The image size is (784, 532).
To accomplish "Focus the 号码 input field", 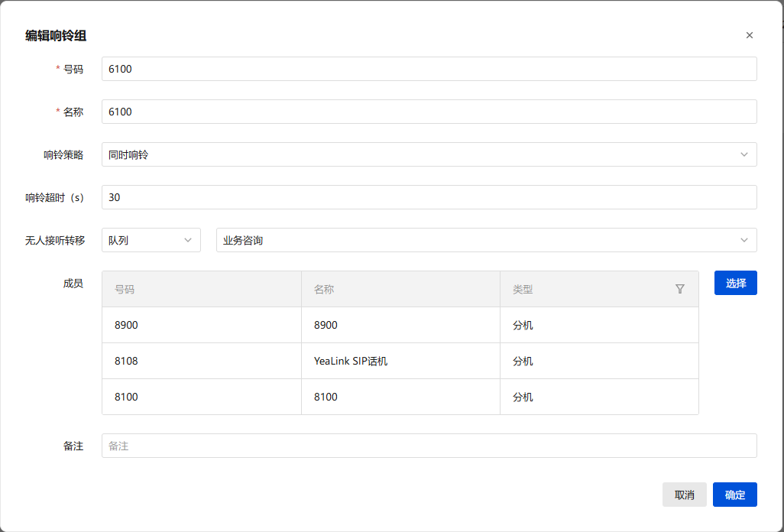I will 429,69.
